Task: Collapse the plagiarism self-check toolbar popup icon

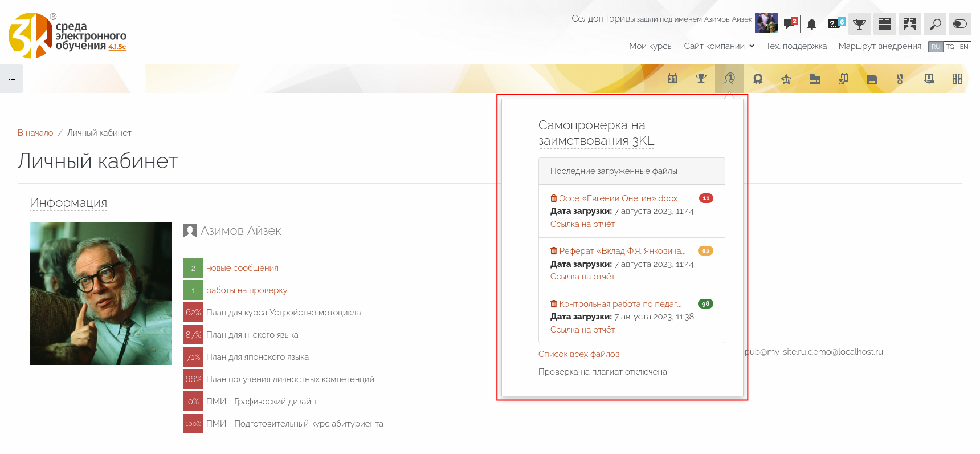Action: pos(729,79)
